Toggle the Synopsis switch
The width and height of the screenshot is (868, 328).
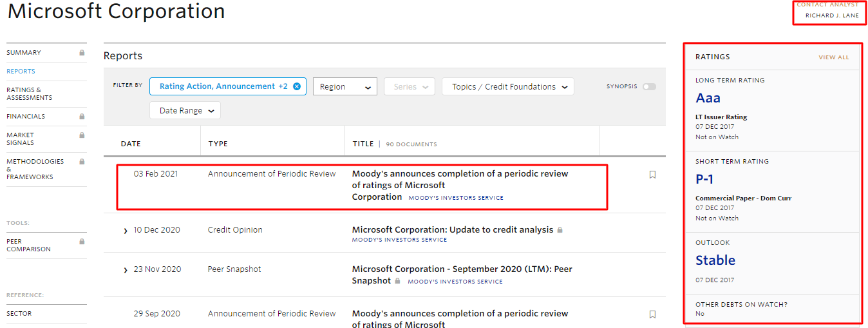649,86
